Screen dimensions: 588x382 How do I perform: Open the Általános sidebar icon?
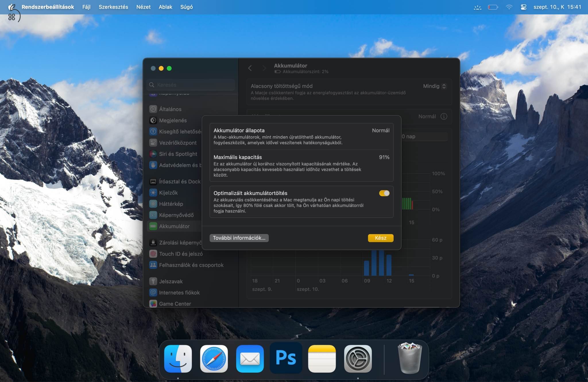tap(153, 109)
